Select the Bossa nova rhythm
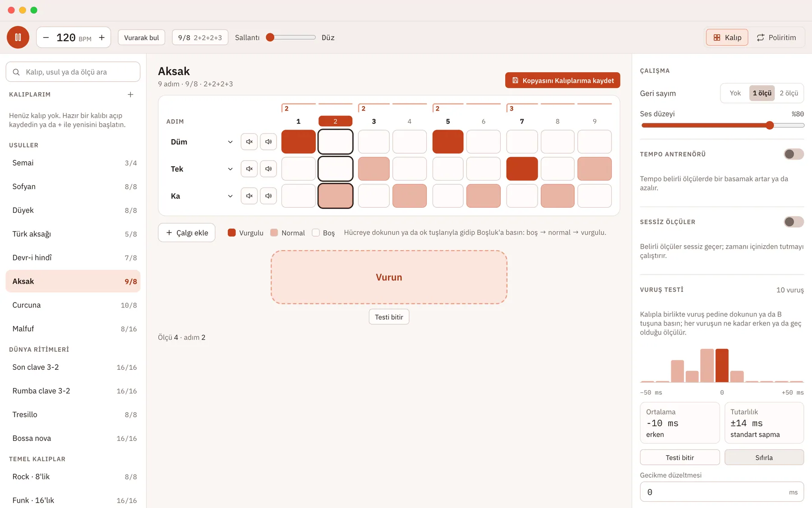 (73, 438)
